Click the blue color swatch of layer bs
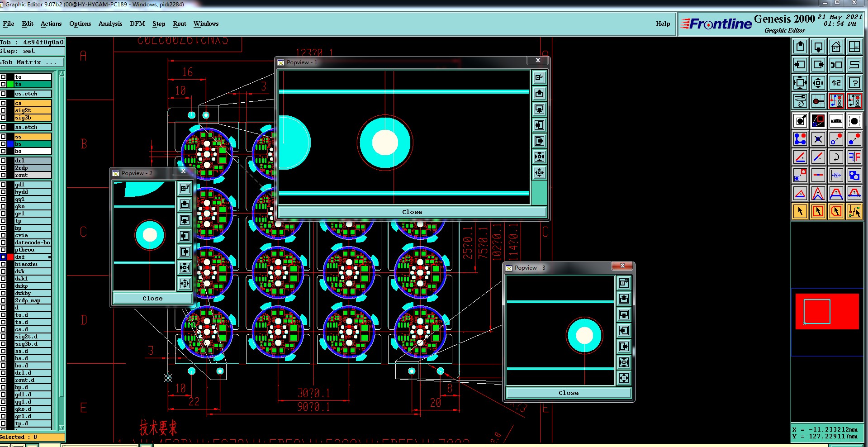The height and width of the screenshot is (447, 868). coord(10,144)
